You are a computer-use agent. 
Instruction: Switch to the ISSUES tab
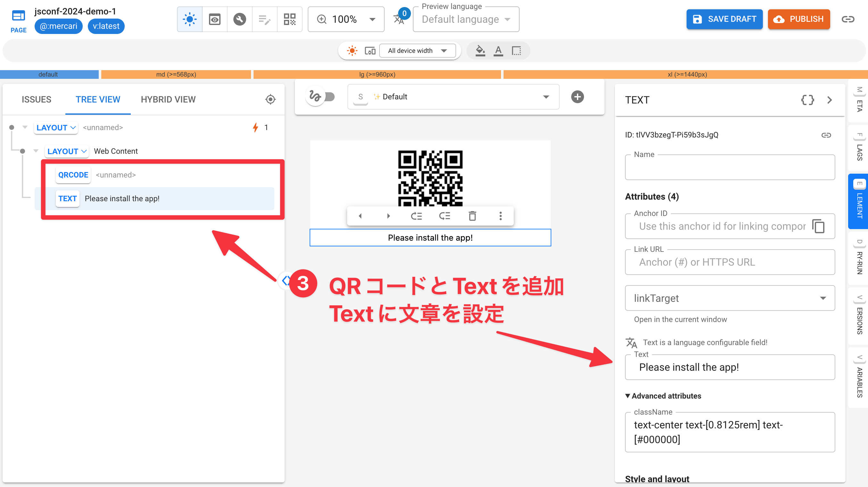(37, 99)
